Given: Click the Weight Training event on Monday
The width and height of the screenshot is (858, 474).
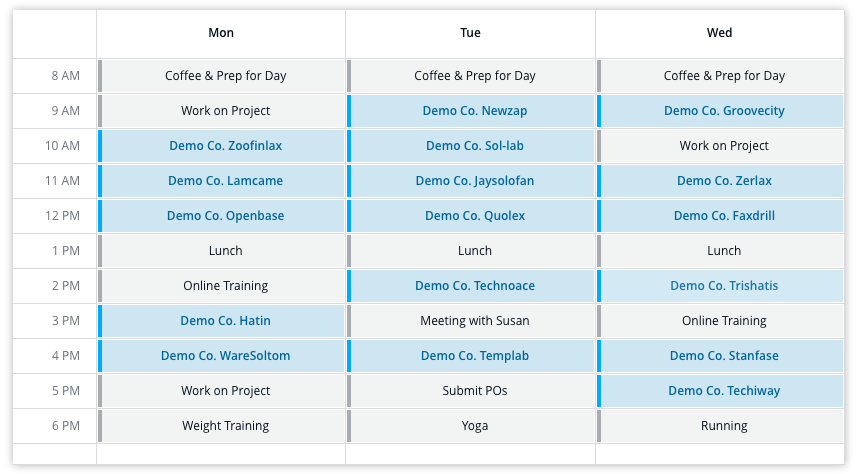Looking at the screenshot, I should point(225,426).
